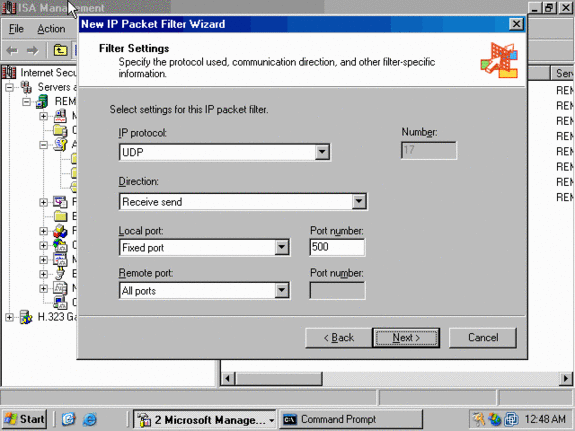Click the up-one-level folder toolbar icon

(x=60, y=50)
